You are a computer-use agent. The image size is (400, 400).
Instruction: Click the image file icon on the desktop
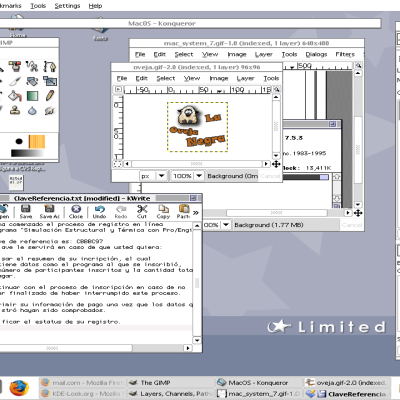pos(16,183)
